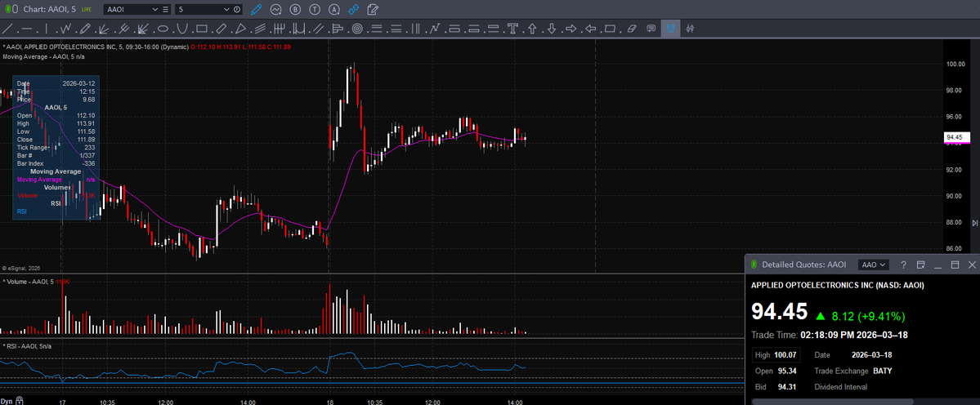Select the eraser tool in drawing toolbar
Viewport: 980px width, 405px height.
click(632, 29)
